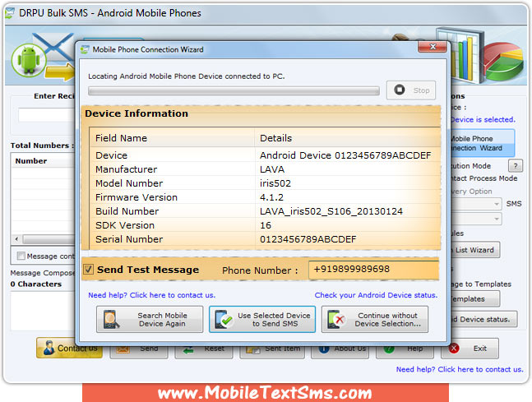Click the Templates button in main window
This screenshot has width=532, height=402.
[475, 299]
